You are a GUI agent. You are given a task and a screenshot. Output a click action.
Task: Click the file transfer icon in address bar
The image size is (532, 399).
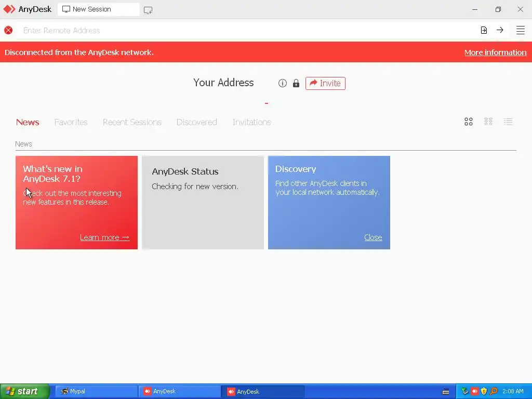pos(484,30)
